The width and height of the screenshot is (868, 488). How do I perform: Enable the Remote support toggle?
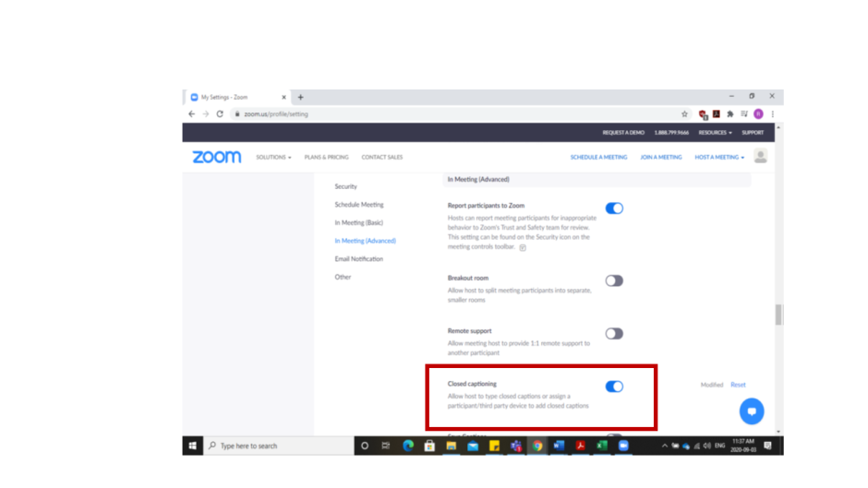[x=614, y=334]
